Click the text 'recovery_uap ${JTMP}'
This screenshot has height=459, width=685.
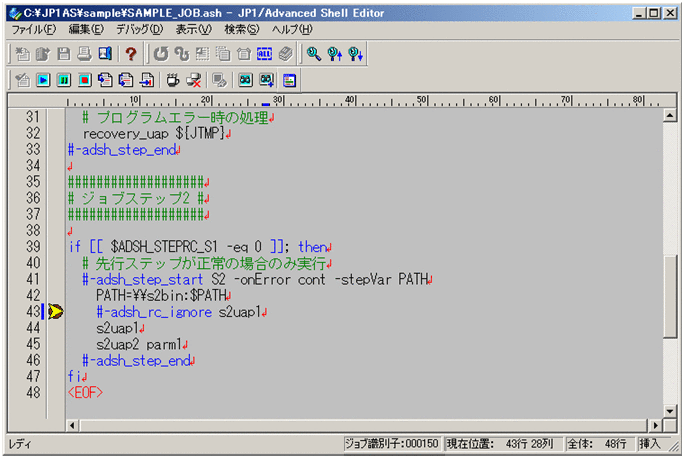coord(154,133)
